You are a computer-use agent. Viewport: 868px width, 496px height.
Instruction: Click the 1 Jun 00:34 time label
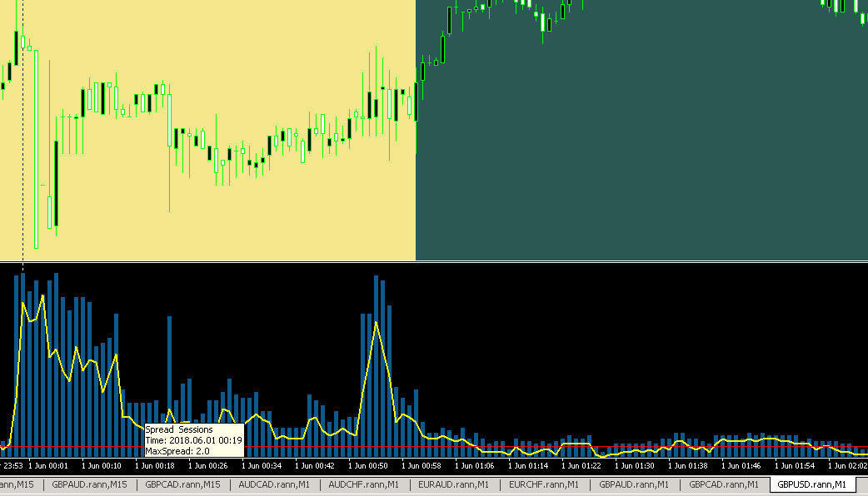[x=262, y=465]
